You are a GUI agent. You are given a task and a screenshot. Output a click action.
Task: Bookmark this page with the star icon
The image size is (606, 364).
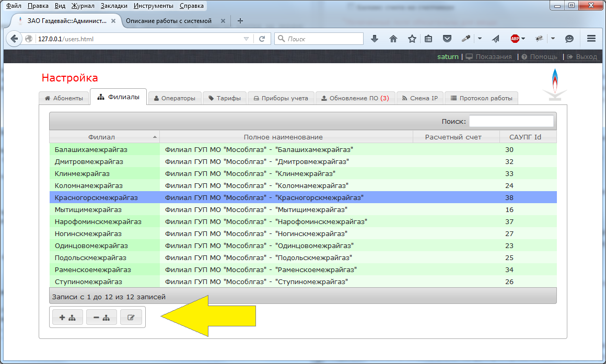coord(412,39)
